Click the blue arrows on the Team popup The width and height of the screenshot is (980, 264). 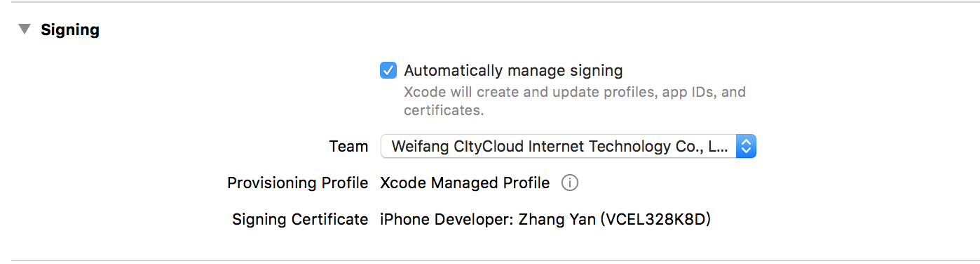[747, 146]
